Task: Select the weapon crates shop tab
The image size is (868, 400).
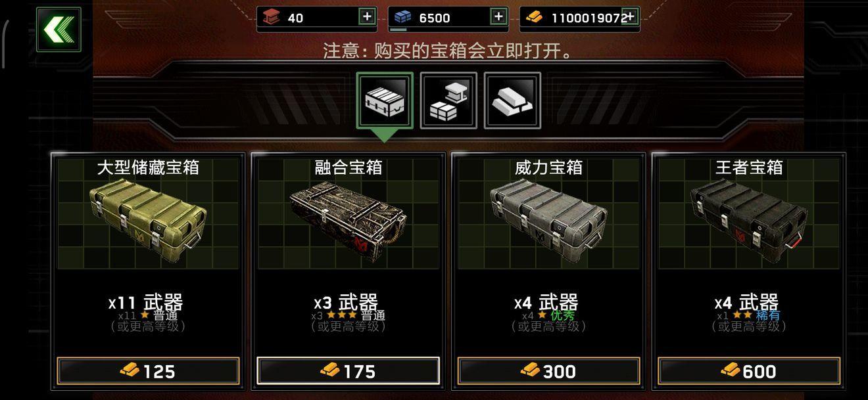Action: (x=385, y=100)
